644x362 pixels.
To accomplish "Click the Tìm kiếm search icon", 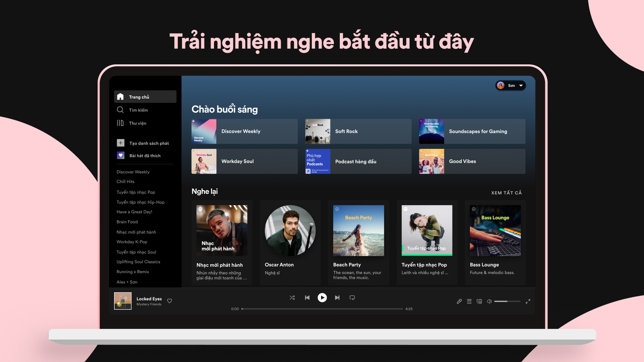I will (x=120, y=110).
